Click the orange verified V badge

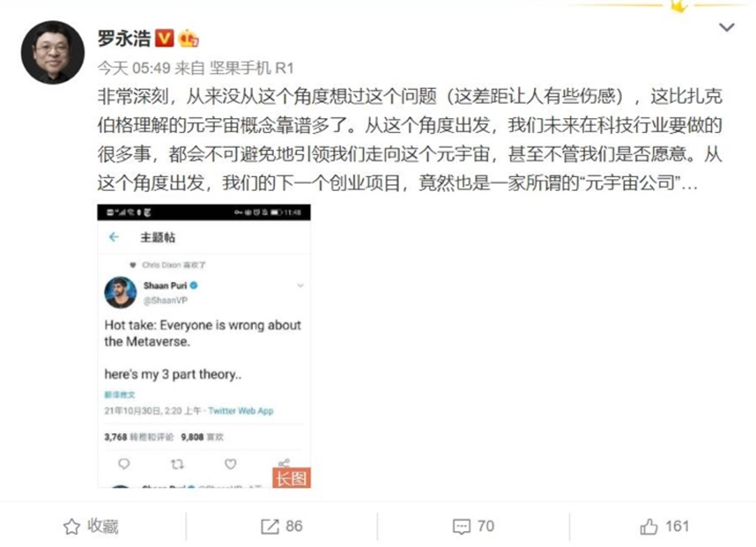(164, 38)
